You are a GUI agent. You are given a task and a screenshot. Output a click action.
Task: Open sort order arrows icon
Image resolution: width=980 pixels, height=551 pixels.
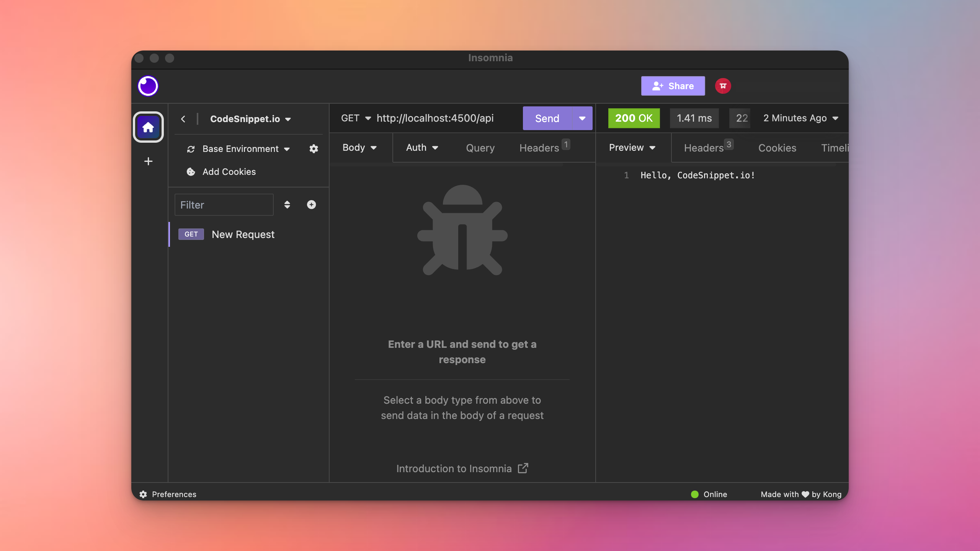(287, 205)
